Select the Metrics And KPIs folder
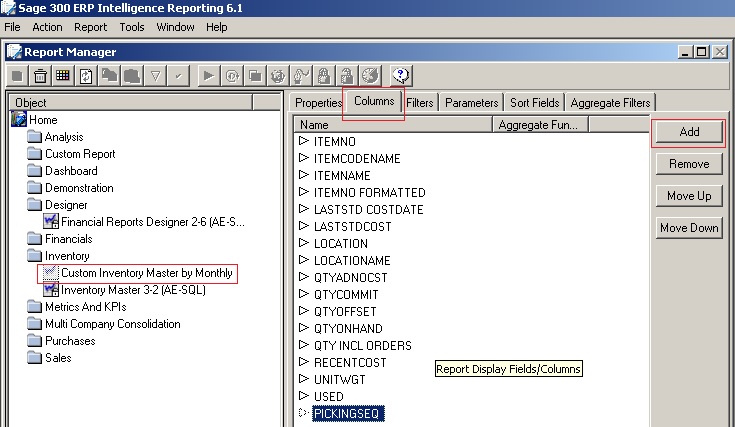This screenshot has width=735, height=427. pos(86,307)
